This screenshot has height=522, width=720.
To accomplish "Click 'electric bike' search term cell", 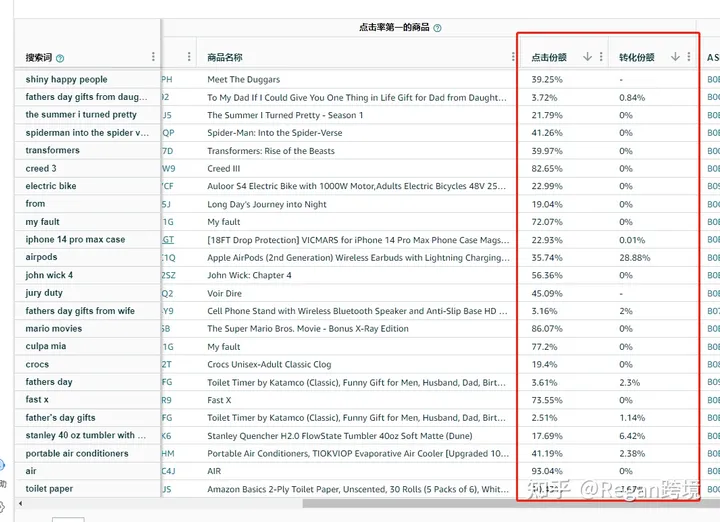I will [51, 186].
